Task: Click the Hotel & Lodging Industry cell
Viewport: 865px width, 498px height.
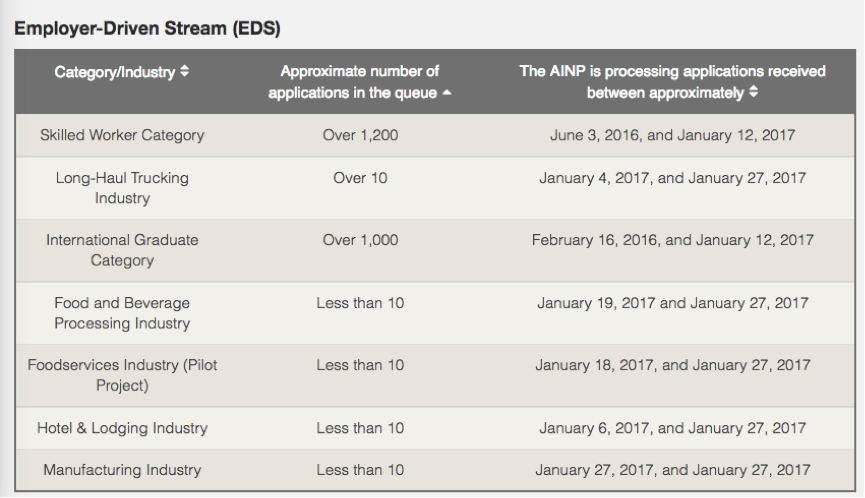Action: (122, 428)
